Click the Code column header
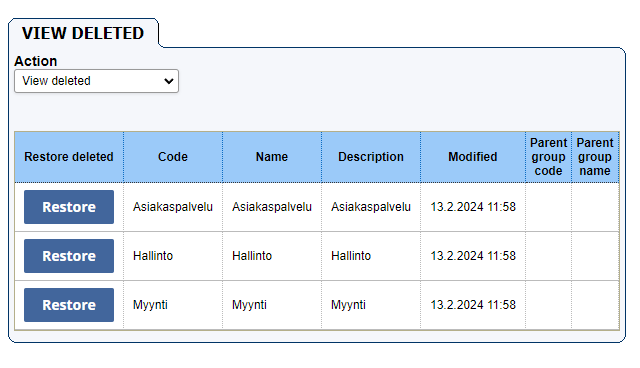The height and width of the screenshot is (368, 640). click(173, 157)
